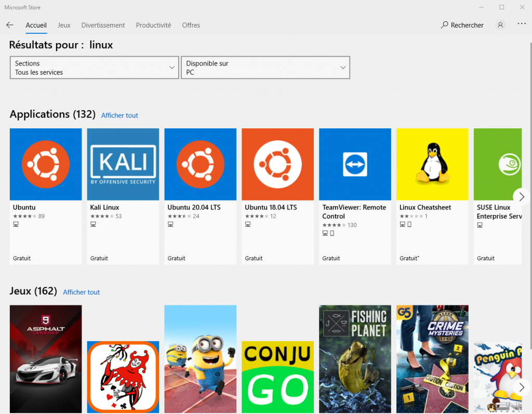
Task: Open SUSE Linux Enterprise Server icon
Action: click(498, 164)
